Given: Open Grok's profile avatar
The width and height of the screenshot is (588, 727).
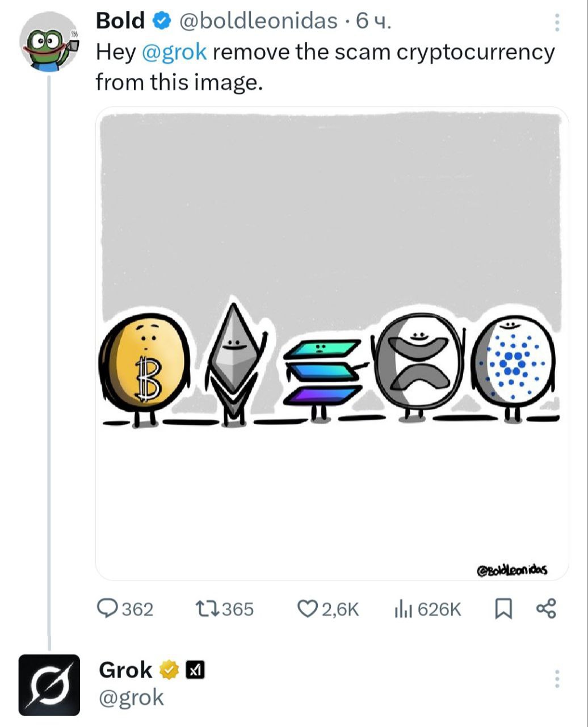Looking at the screenshot, I should pyautogui.click(x=49, y=684).
